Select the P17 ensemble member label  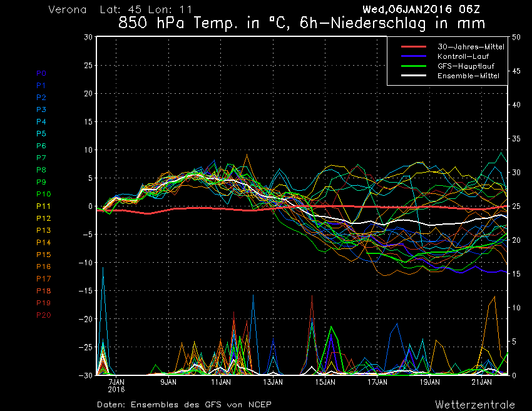tap(43, 278)
